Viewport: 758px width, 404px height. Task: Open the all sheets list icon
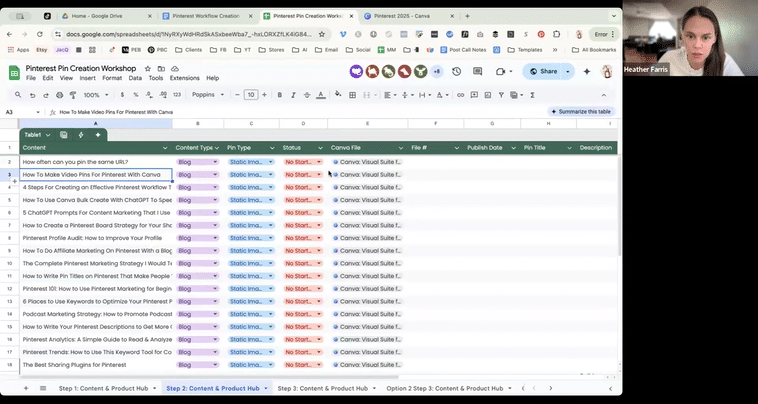coord(43,389)
